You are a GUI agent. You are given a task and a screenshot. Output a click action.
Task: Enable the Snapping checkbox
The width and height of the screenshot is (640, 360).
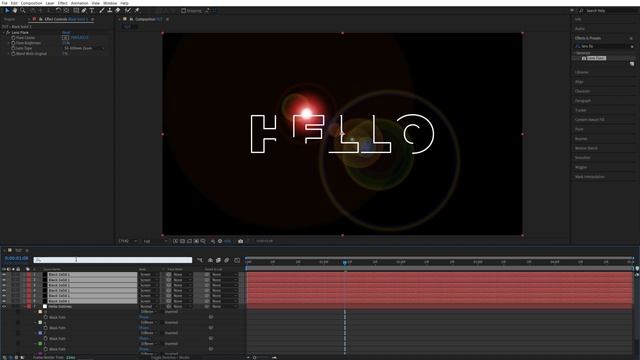point(184,11)
